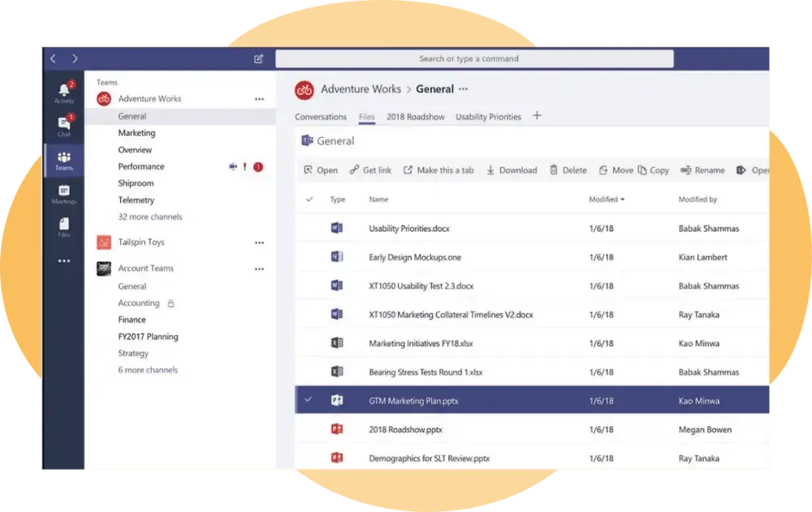Click Excel icon for Marketing Initiatives FY18.xlsx

coord(337,342)
